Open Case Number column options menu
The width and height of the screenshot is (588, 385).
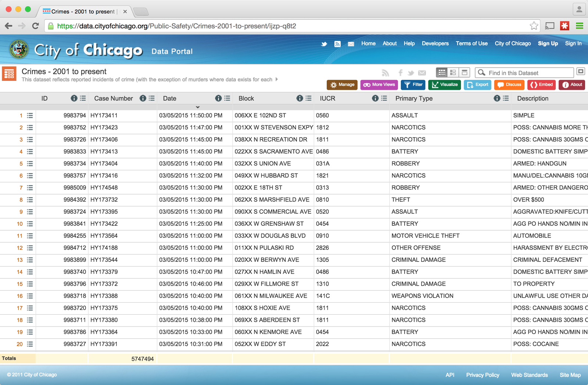click(x=152, y=98)
